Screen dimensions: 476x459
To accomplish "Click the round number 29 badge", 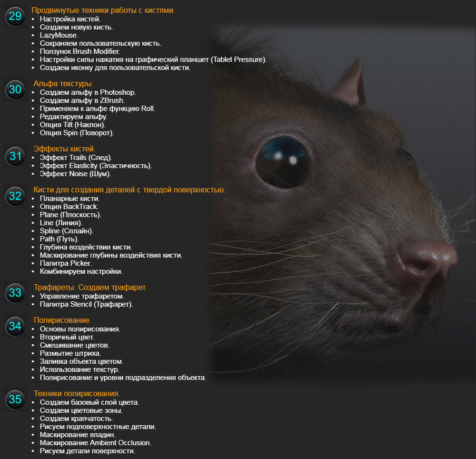I will point(15,17).
